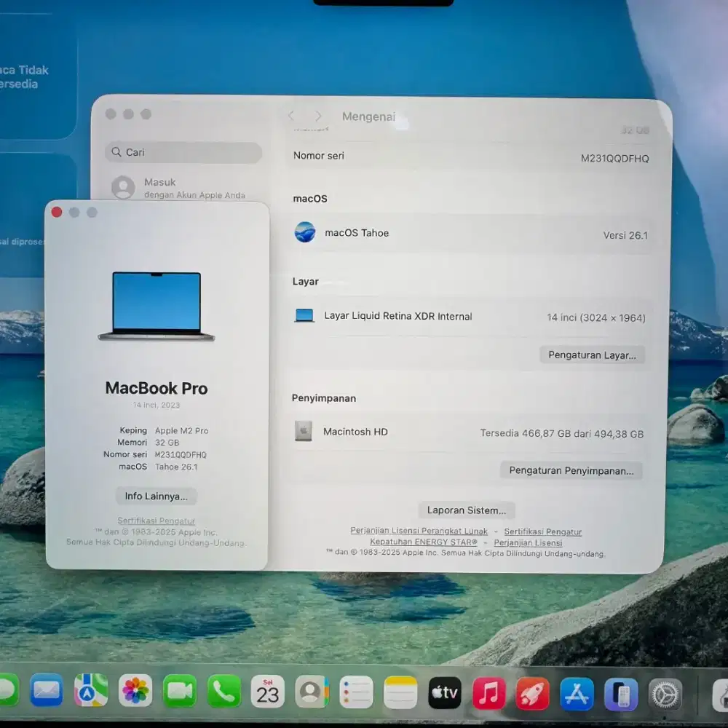The width and height of the screenshot is (728, 728).
Task: Click the 32 GB Memori value in About window
Action: coord(167,443)
